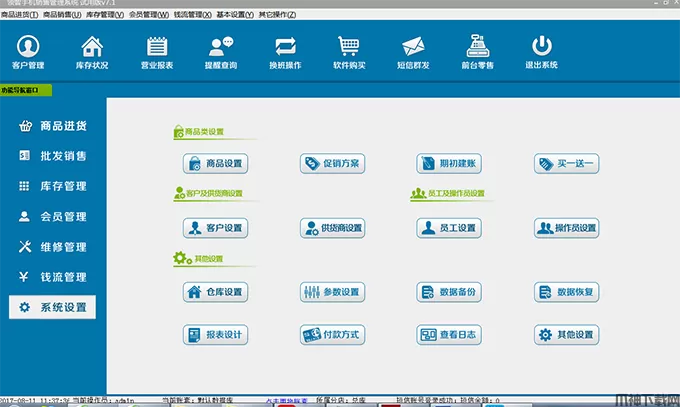
Task: Select 库存管理 in the left sidebar
Action: coord(52,186)
